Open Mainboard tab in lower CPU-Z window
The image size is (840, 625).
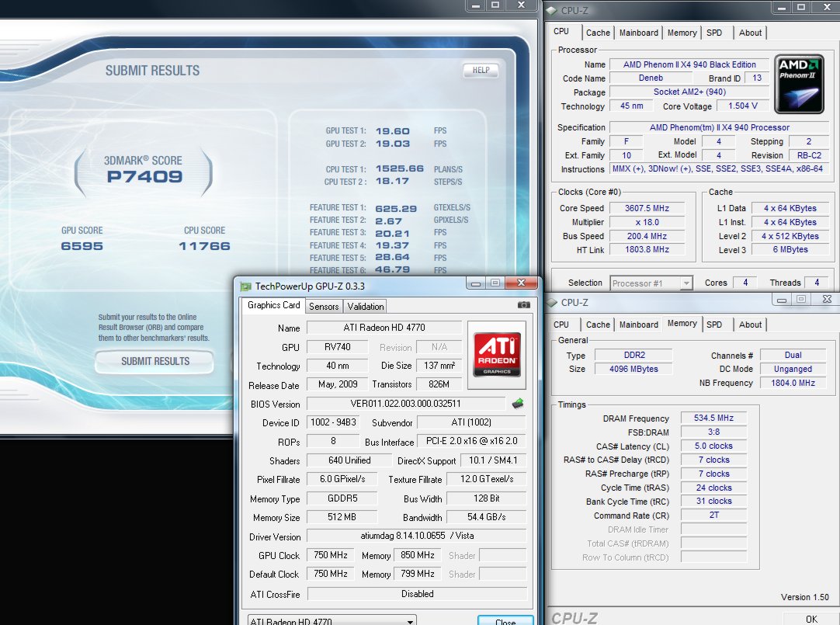tap(639, 325)
